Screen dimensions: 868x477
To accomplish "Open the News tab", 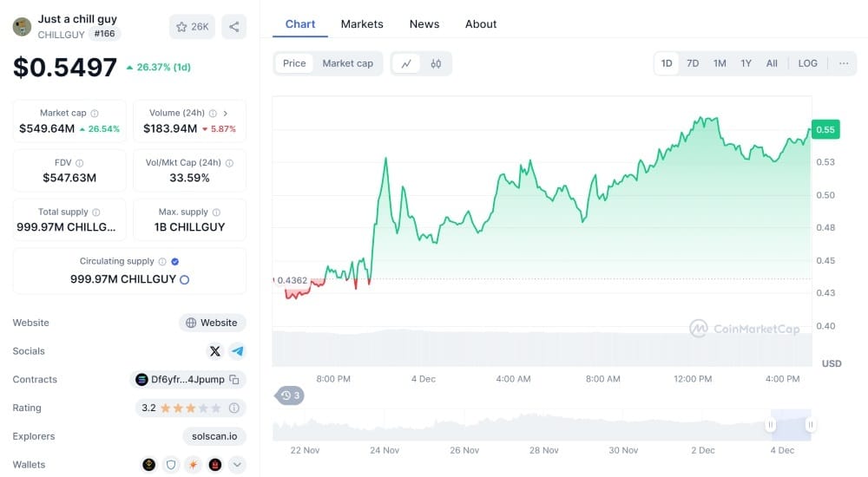I will [424, 24].
